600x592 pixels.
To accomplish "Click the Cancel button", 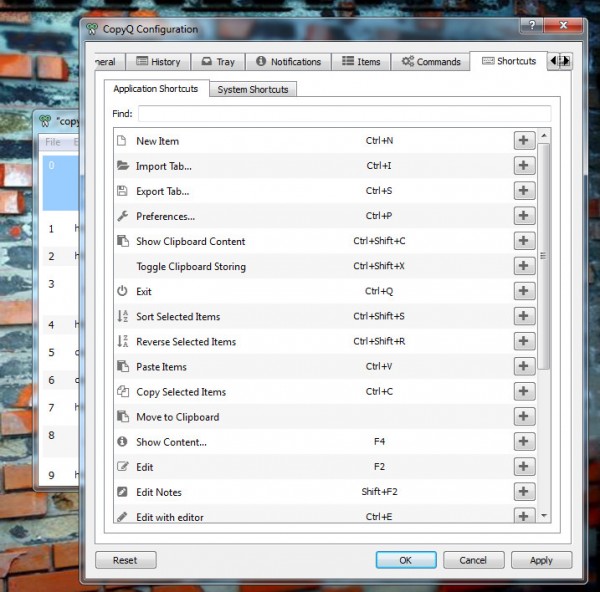I will point(473,560).
